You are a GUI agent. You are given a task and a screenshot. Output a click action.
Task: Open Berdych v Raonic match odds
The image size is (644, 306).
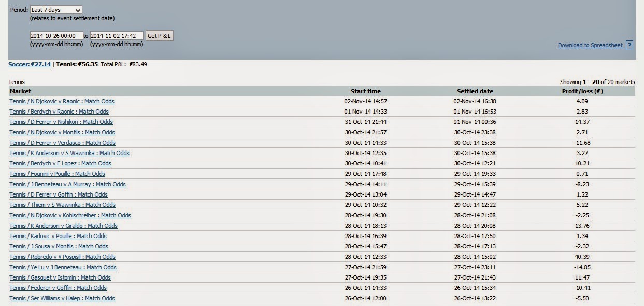point(59,112)
